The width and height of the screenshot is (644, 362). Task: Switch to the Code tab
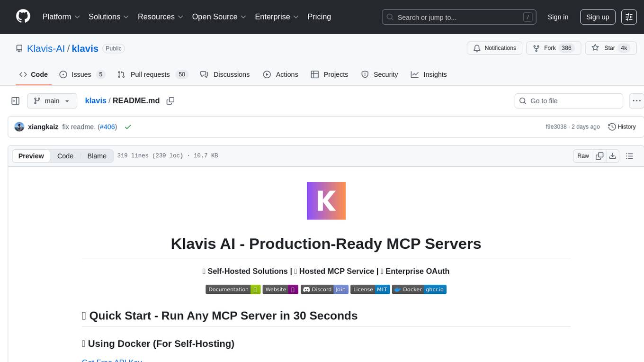(34, 74)
